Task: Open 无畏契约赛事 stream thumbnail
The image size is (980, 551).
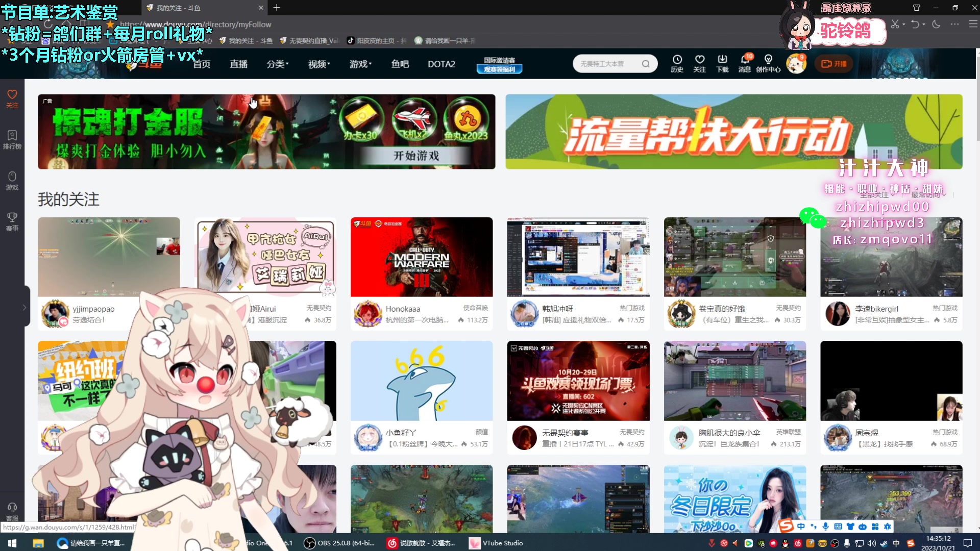Action: (x=578, y=381)
